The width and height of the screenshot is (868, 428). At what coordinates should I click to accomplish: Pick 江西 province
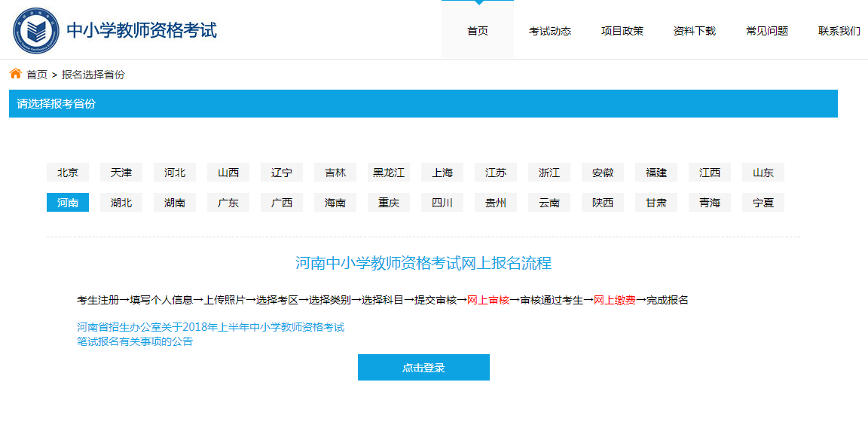click(711, 173)
